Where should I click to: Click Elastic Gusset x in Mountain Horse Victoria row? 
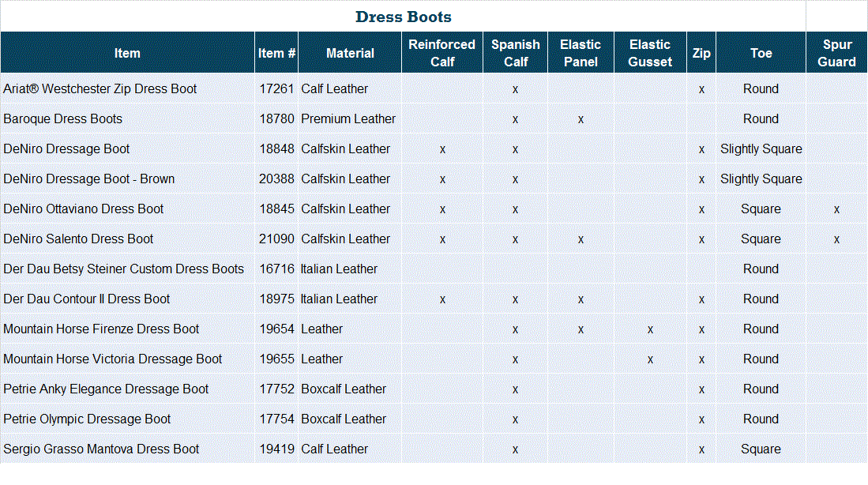tap(651, 360)
